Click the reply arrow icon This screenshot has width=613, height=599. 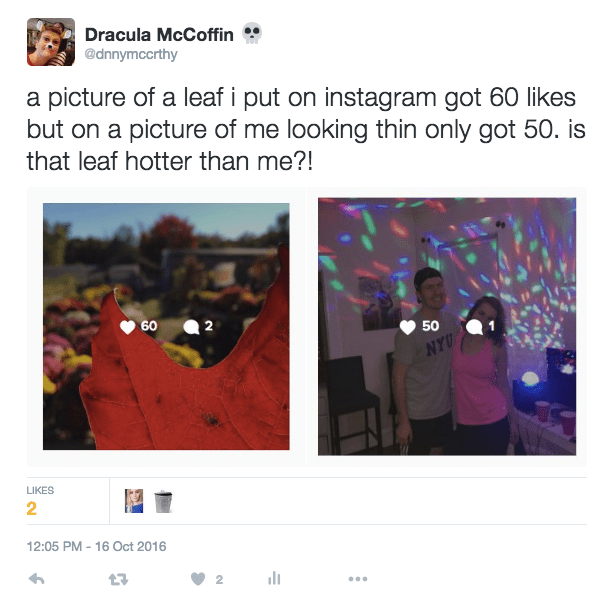coord(37,579)
